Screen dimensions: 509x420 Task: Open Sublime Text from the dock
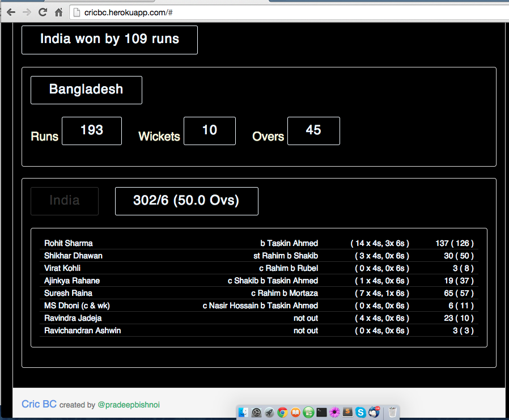tap(347, 412)
